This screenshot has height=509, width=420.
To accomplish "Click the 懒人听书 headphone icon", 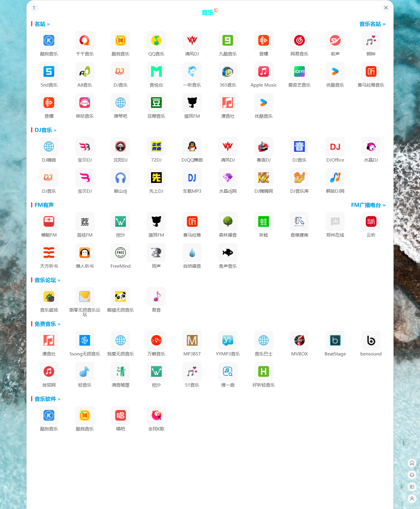I will pos(85,253).
